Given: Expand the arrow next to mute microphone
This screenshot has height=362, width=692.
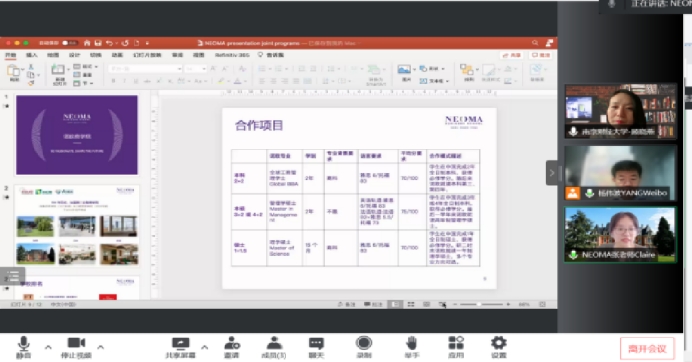Looking at the screenshot, I should click(x=48, y=347).
